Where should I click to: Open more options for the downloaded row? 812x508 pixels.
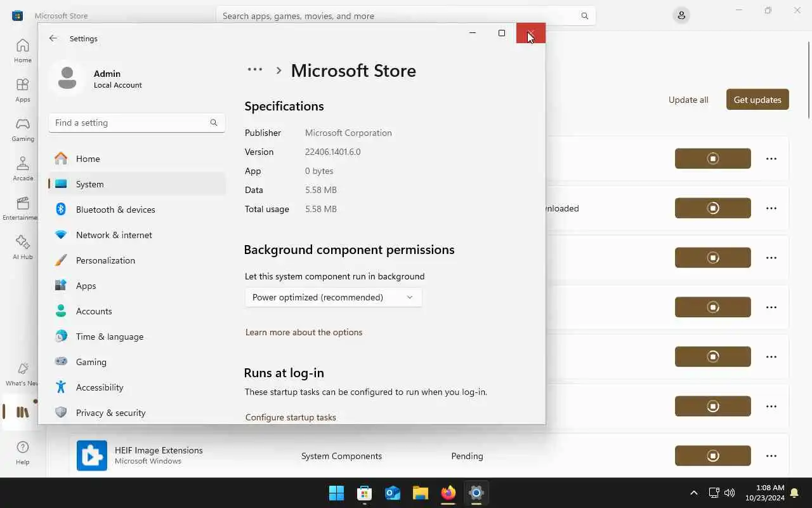pos(771,208)
